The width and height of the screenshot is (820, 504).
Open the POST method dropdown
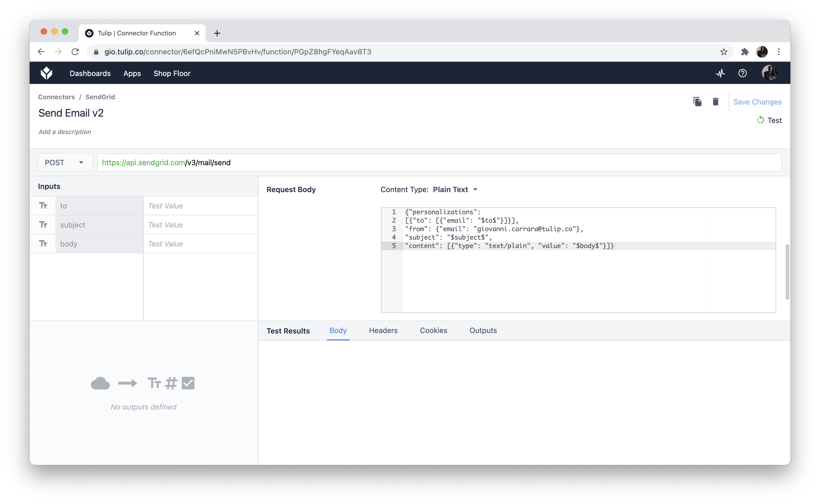(65, 163)
